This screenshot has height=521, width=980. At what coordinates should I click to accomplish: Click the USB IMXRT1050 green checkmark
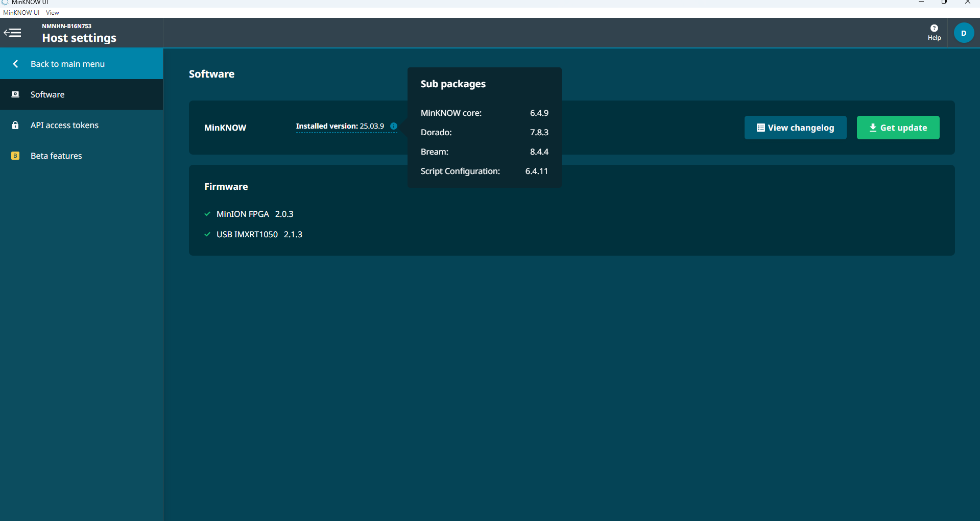(207, 234)
